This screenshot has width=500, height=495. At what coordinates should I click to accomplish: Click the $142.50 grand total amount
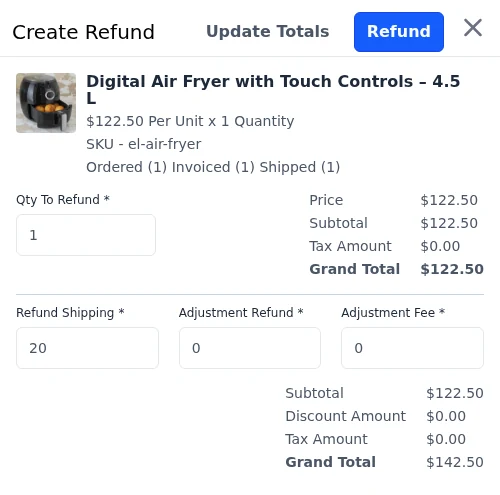455,462
